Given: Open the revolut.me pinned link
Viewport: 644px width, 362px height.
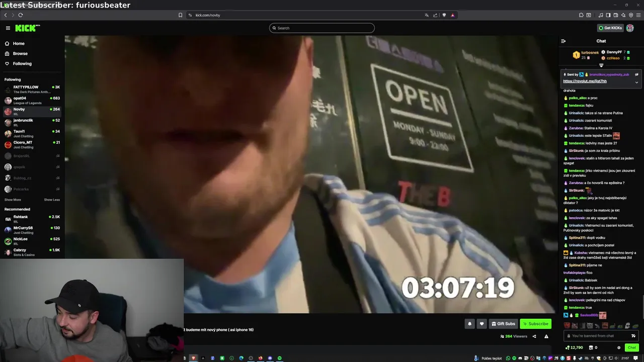Looking at the screenshot, I should [x=585, y=81].
